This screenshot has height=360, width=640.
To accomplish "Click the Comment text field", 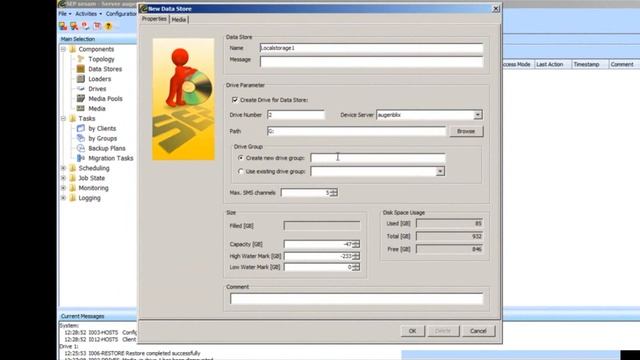I will 356,299.
